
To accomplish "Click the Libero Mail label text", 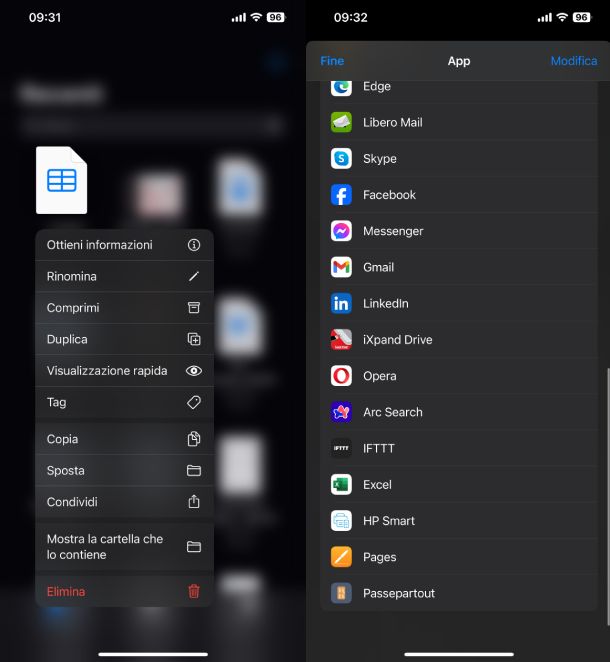I will click(x=393, y=122).
